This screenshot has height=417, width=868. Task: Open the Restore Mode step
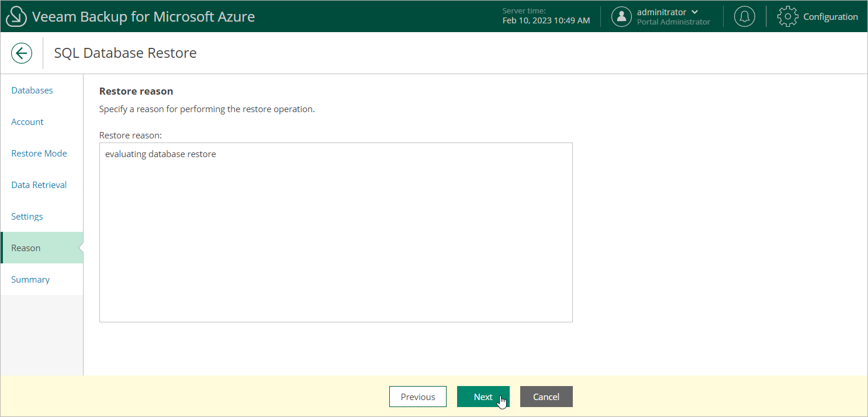[39, 154]
